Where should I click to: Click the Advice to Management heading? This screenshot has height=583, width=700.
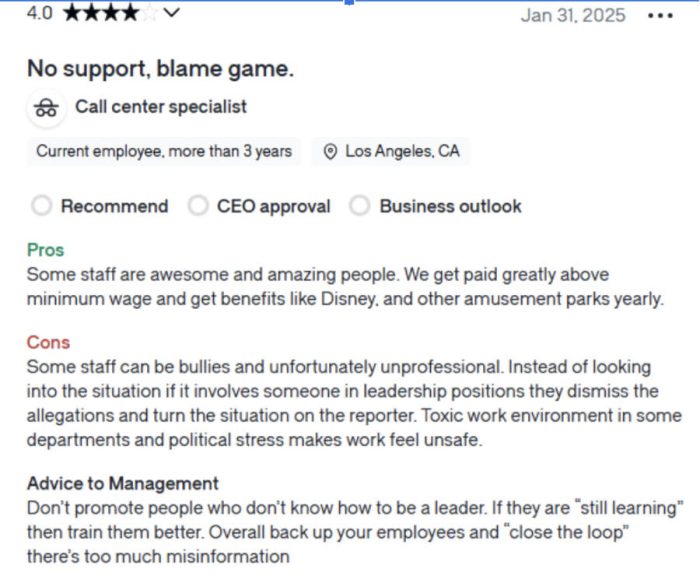(123, 483)
